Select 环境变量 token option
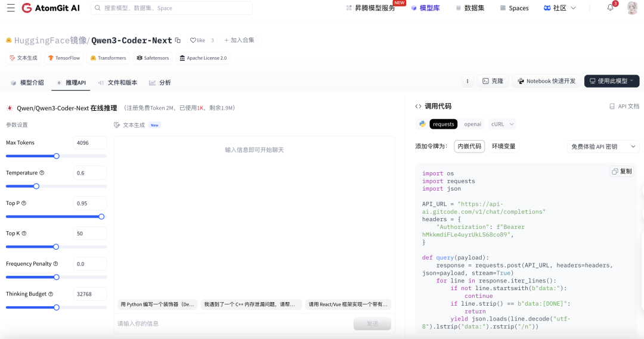The height and width of the screenshot is (339, 644). [x=503, y=147]
